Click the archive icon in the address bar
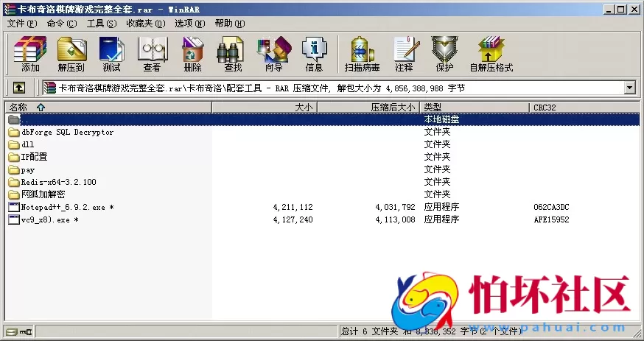 (50, 88)
